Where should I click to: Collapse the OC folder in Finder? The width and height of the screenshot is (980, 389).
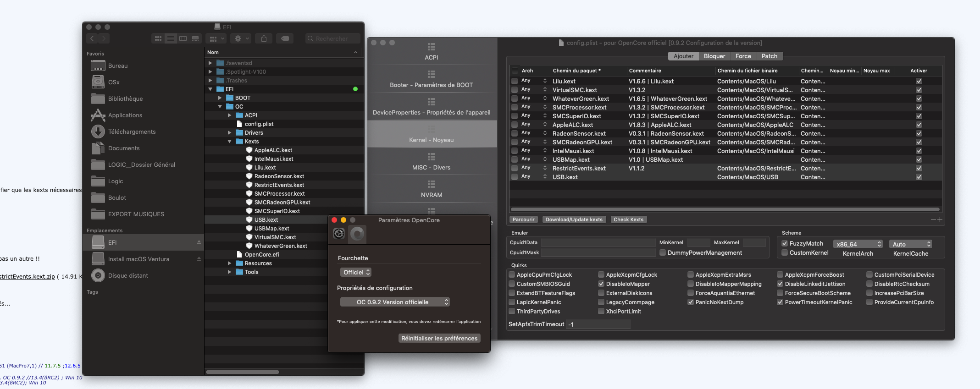point(220,107)
